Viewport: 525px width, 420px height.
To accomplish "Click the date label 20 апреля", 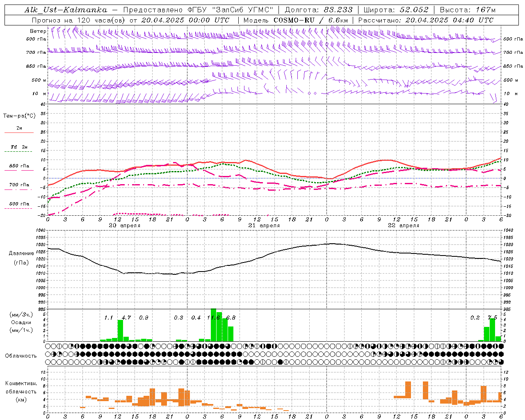I will pos(125,226).
